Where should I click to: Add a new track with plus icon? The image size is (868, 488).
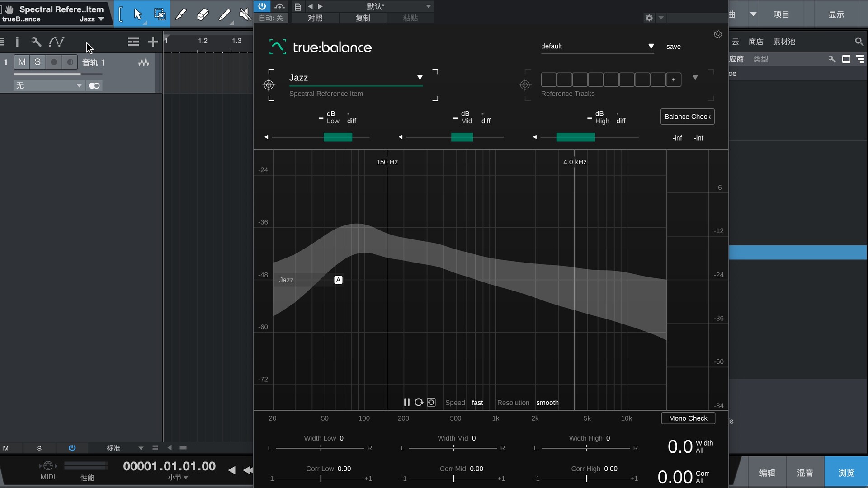click(153, 42)
